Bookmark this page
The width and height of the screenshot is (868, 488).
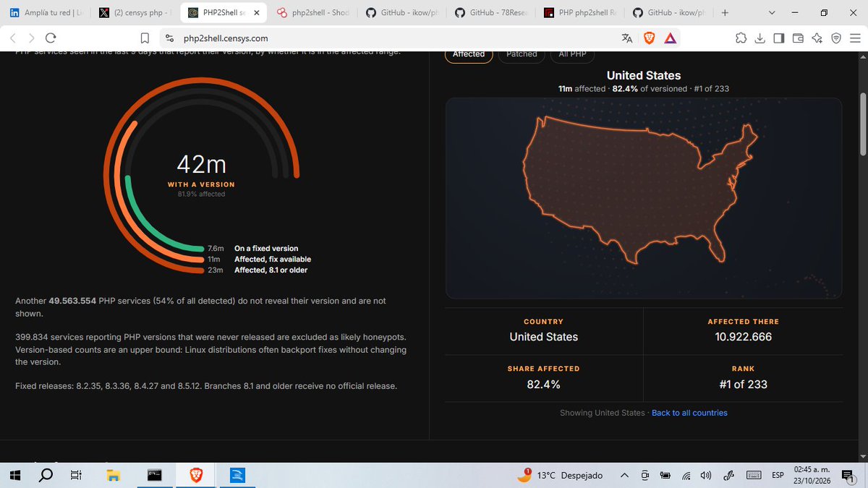coord(145,38)
